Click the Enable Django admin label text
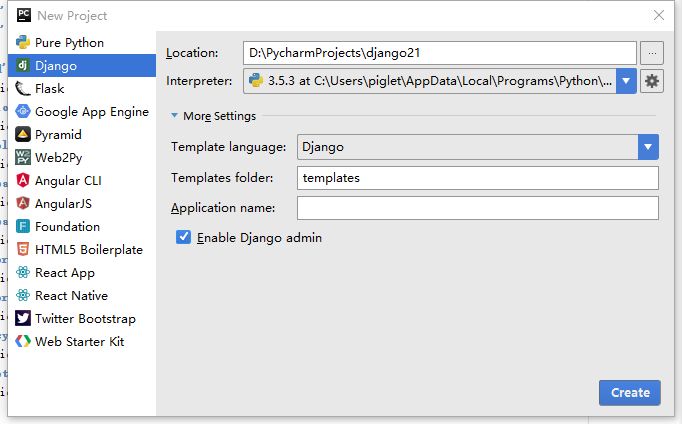This screenshot has width=682, height=424. [x=259, y=238]
